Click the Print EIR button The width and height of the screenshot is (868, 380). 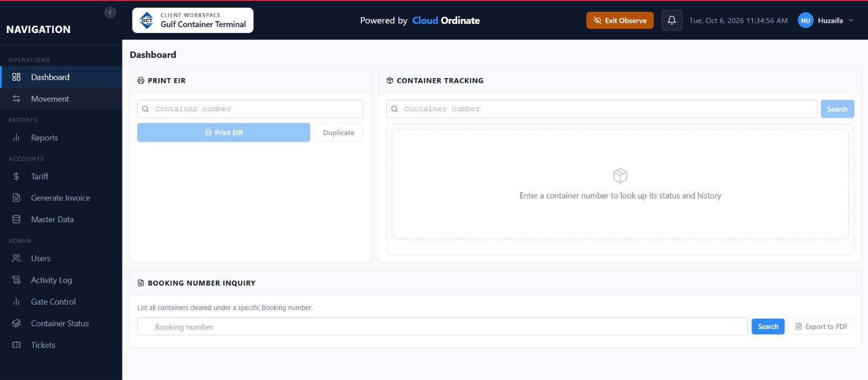tap(224, 132)
